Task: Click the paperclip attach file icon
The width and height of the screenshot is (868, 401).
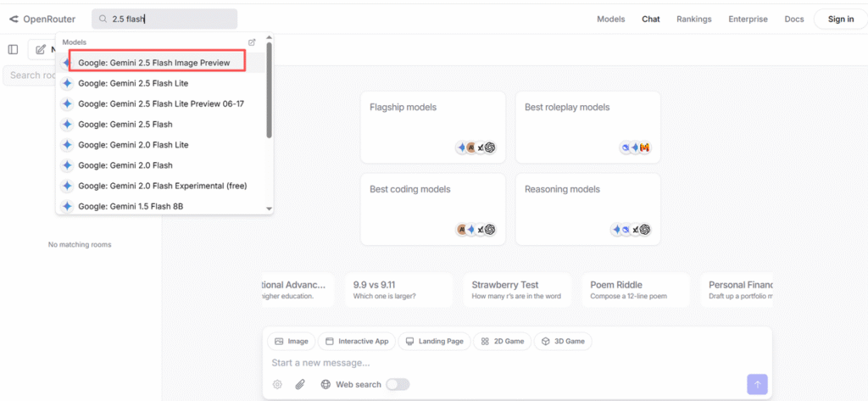Action: [300, 384]
